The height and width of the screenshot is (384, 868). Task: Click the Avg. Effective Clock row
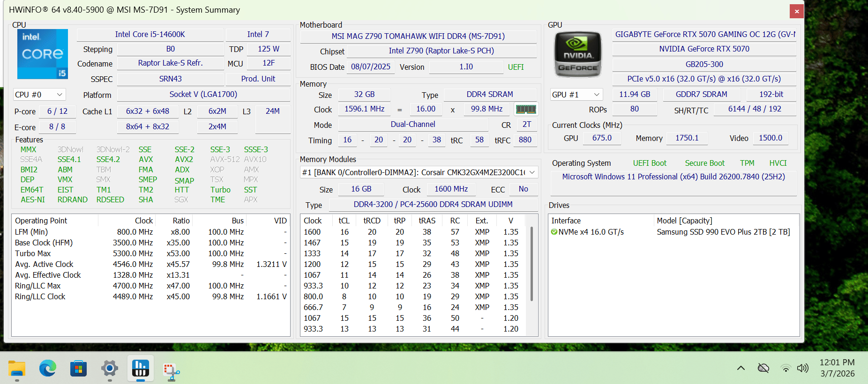coord(151,275)
